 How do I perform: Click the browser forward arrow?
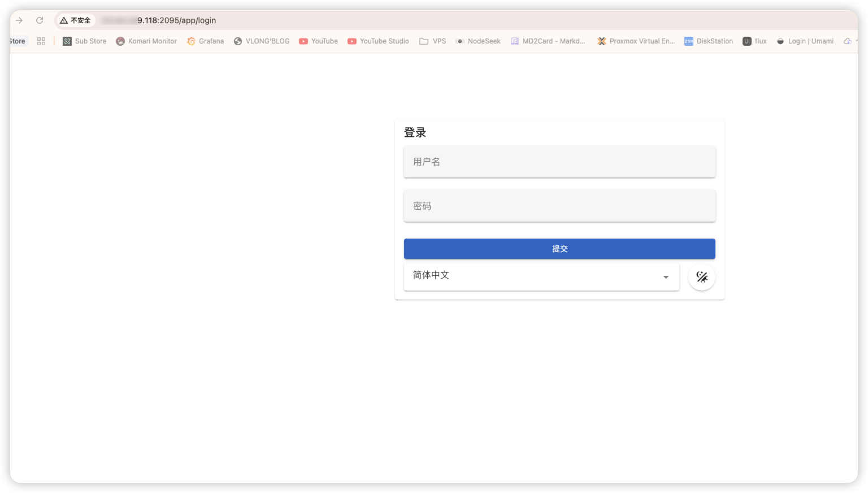[19, 20]
